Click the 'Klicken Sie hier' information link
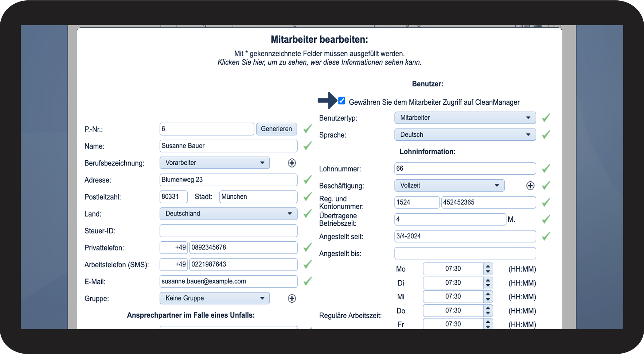The width and height of the screenshot is (644, 354). point(319,62)
